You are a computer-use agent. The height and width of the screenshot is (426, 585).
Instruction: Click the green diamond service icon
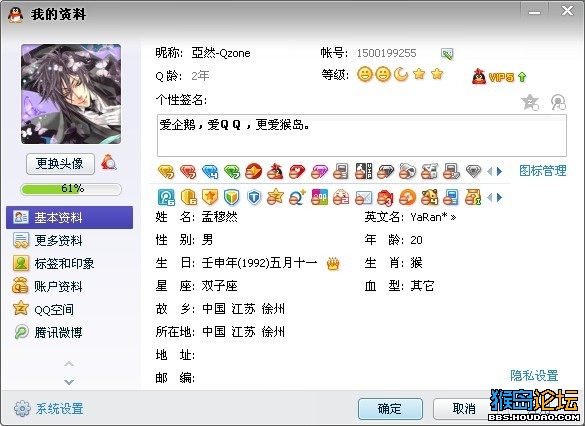[x=232, y=172]
